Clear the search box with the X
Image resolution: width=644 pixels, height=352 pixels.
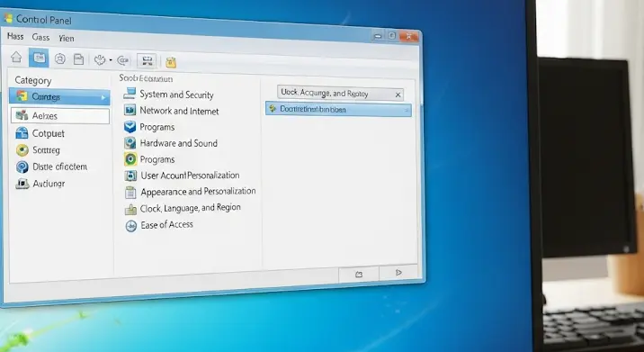tap(398, 95)
